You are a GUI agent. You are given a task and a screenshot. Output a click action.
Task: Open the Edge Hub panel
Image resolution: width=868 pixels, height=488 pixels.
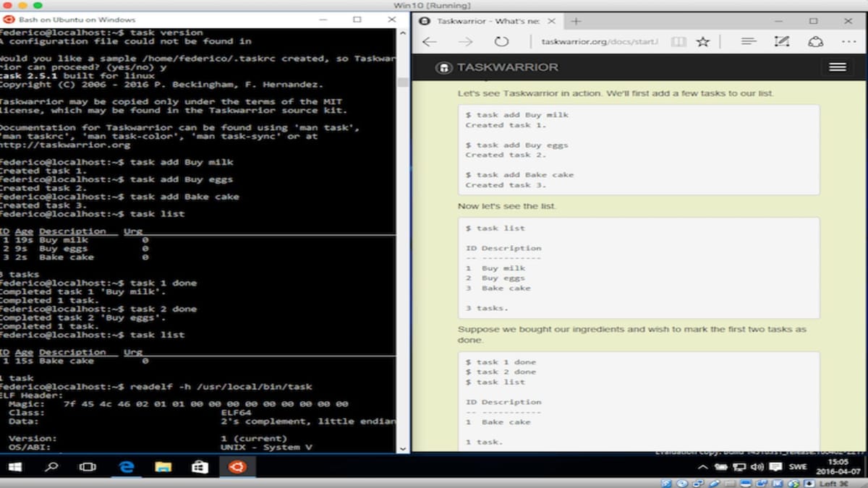pyautogui.click(x=748, y=42)
